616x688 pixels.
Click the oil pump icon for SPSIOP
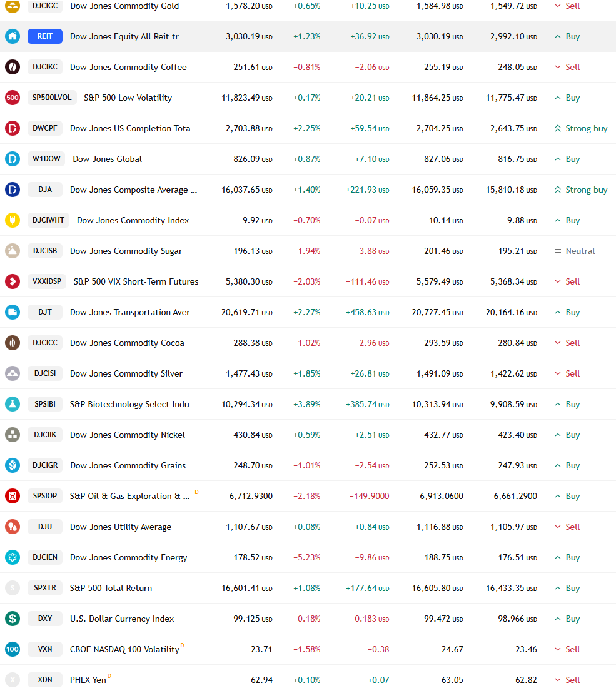pos(13,496)
